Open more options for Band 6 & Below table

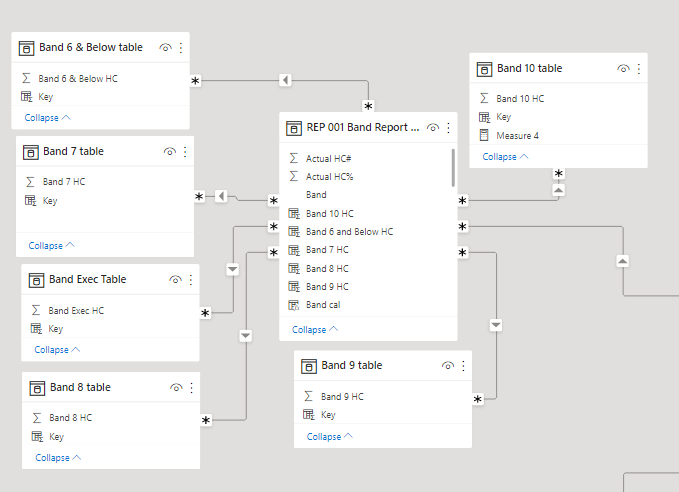(181, 48)
